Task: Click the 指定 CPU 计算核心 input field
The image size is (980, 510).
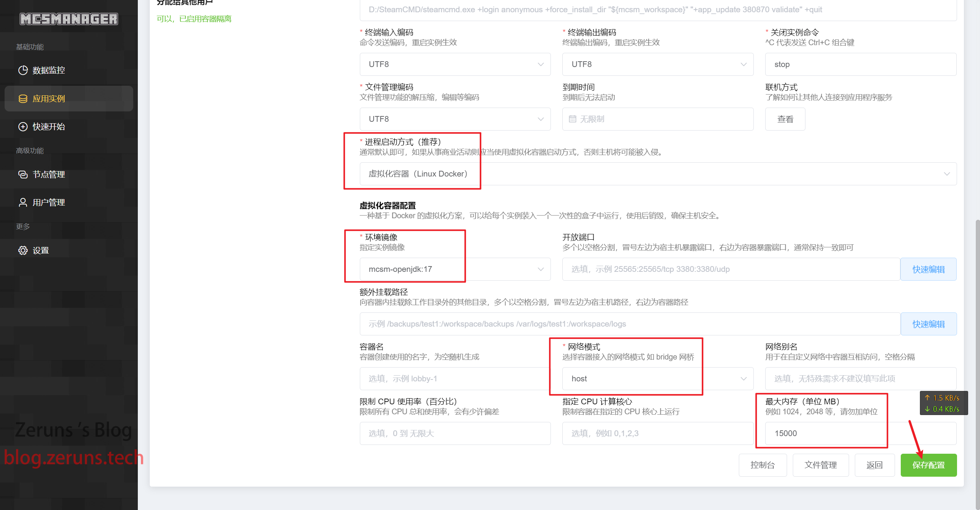Action: coord(658,433)
